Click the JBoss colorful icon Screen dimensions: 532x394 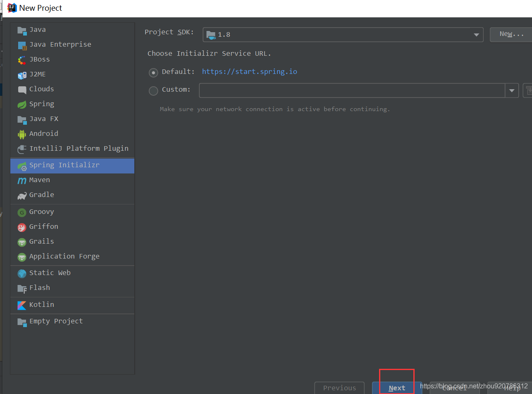pyautogui.click(x=22, y=60)
